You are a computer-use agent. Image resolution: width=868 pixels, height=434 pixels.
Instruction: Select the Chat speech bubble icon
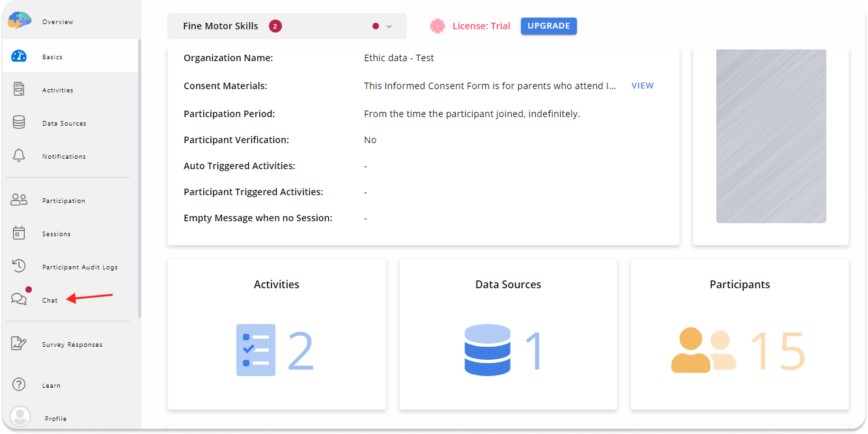coord(19,299)
